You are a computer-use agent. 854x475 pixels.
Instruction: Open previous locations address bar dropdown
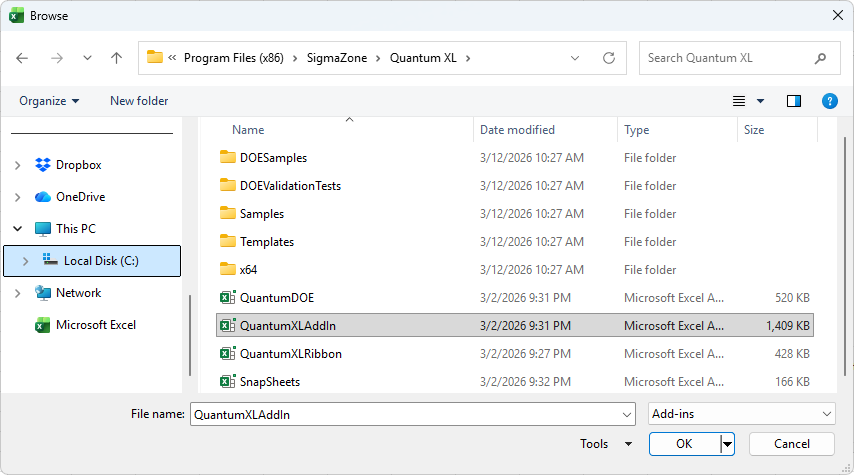pos(575,58)
